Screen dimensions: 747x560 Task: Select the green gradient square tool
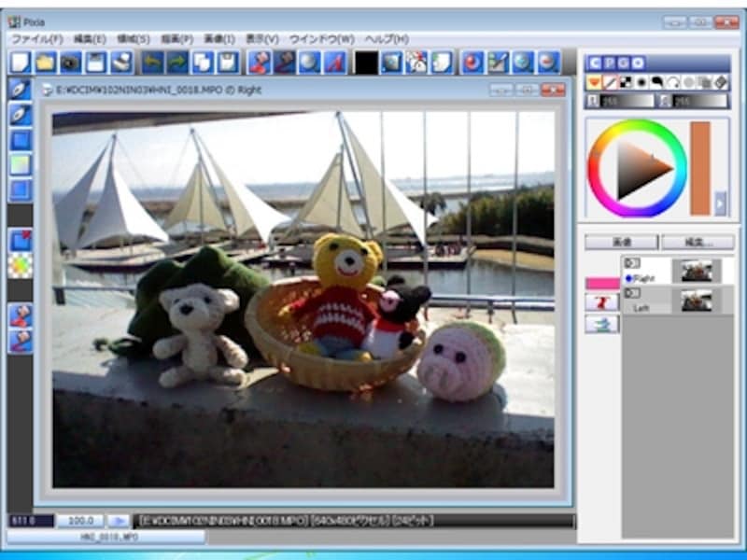click(21, 165)
